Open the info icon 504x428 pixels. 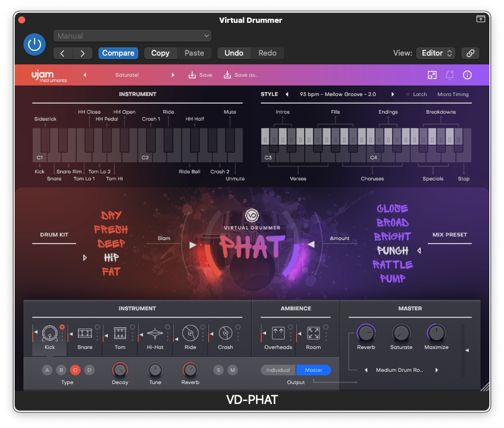pos(467,75)
